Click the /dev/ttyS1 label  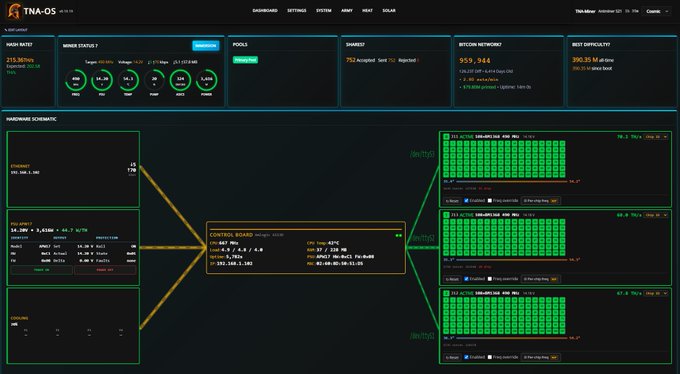pos(422,336)
